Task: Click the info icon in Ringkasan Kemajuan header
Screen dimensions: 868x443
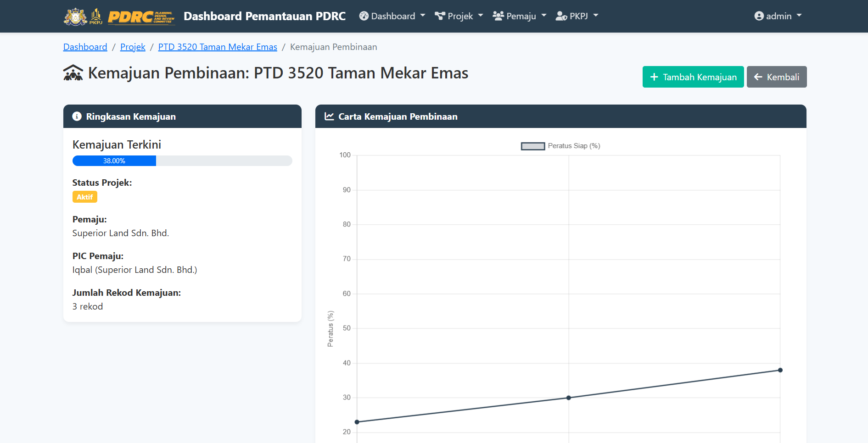Action: click(x=77, y=116)
